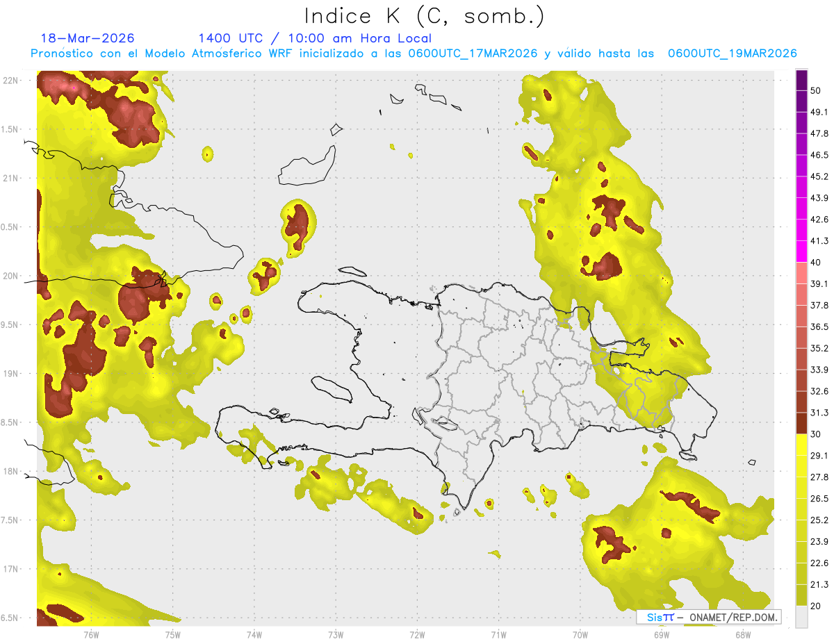The width and height of the screenshot is (834, 644).
Task: Click the "70W" longitude tick label
Action: pyautogui.click(x=580, y=634)
